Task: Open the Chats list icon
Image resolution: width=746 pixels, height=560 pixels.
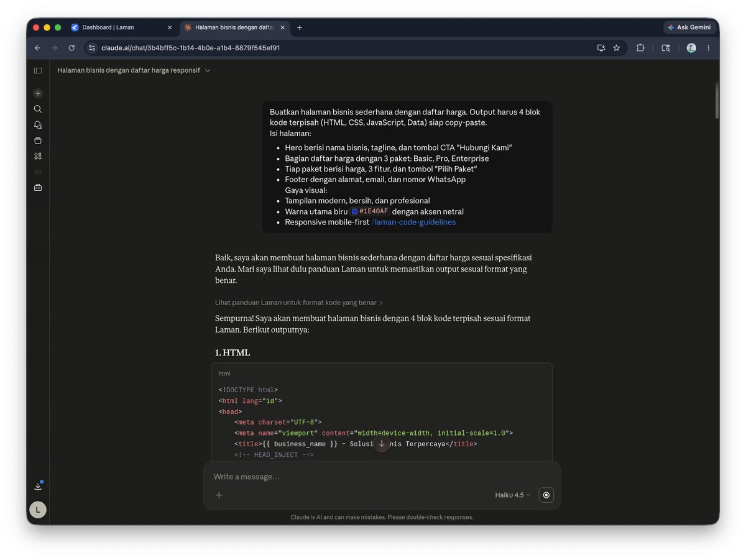Action: coord(38,124)
